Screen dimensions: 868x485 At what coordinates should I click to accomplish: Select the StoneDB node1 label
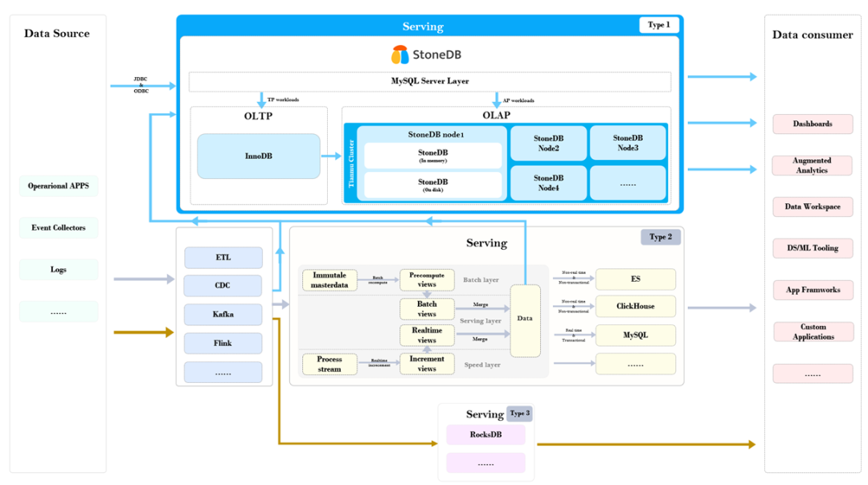(436, 134)
